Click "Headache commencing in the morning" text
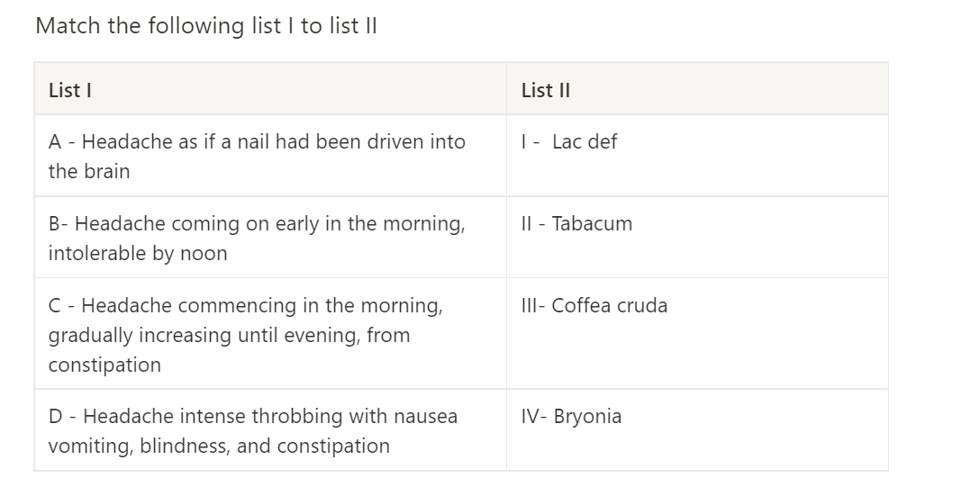Screen dimensions: 980x487 (261, 305)
